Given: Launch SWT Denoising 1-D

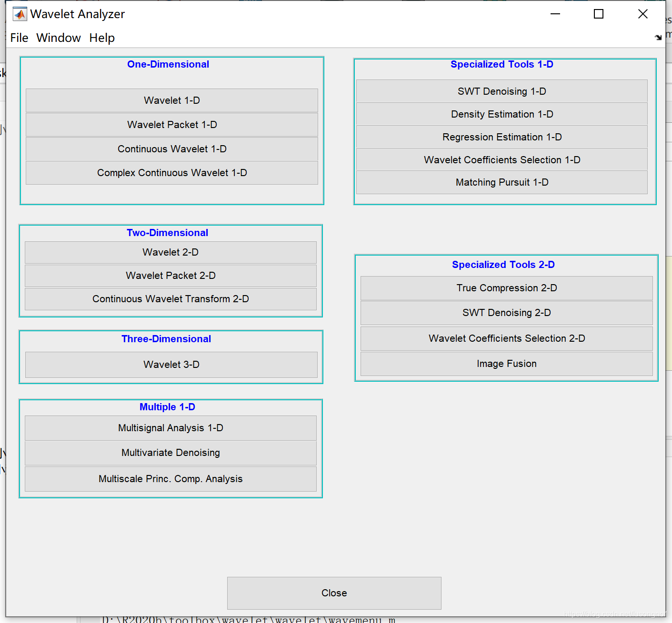Looking at the screenshot, I should pyautogui.click(x=501, y=91).
